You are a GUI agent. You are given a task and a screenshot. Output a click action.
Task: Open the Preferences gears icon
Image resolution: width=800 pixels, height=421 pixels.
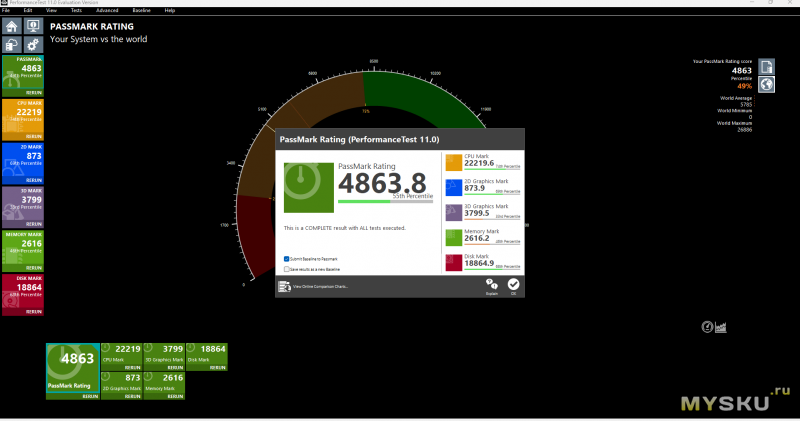point(33,45)
